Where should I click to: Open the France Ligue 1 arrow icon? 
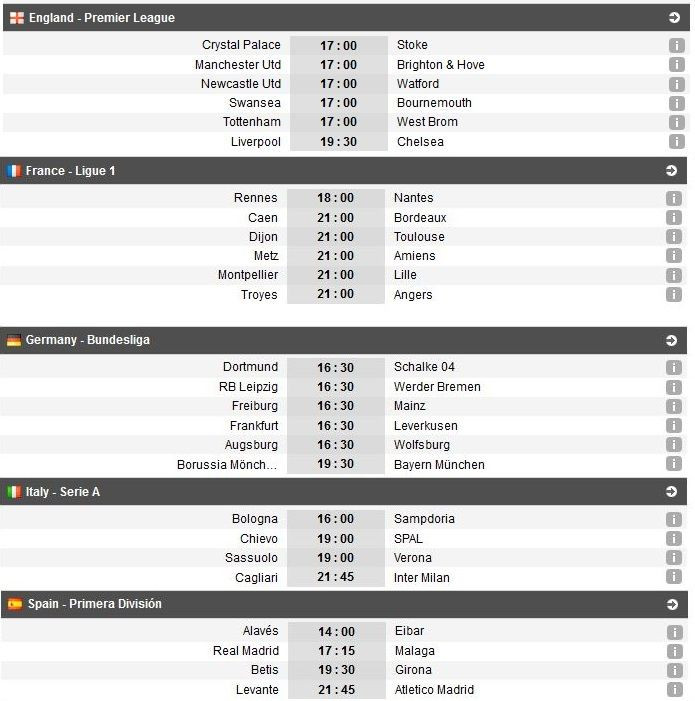click(672, 171)
